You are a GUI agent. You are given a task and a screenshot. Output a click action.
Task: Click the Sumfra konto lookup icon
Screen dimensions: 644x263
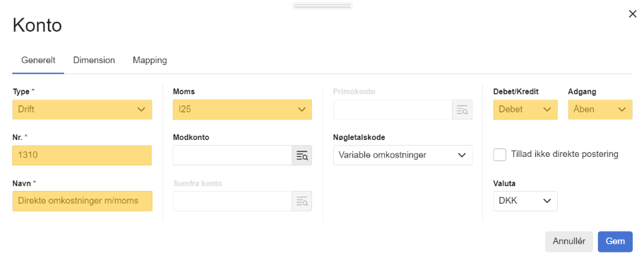coord(302,201)
